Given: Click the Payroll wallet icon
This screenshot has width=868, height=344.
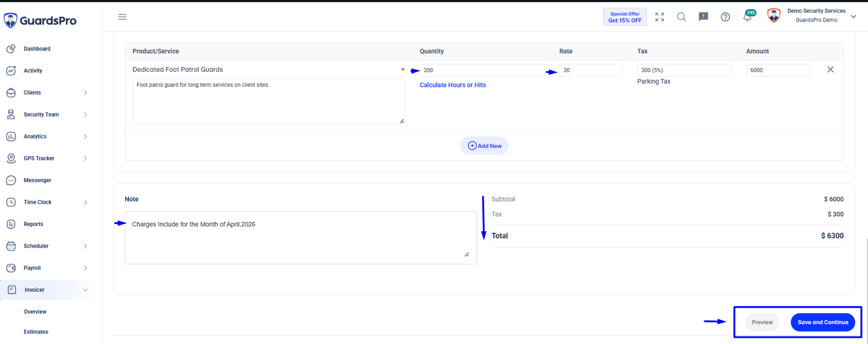Looking at the screenshot, I should click(11, 268).
